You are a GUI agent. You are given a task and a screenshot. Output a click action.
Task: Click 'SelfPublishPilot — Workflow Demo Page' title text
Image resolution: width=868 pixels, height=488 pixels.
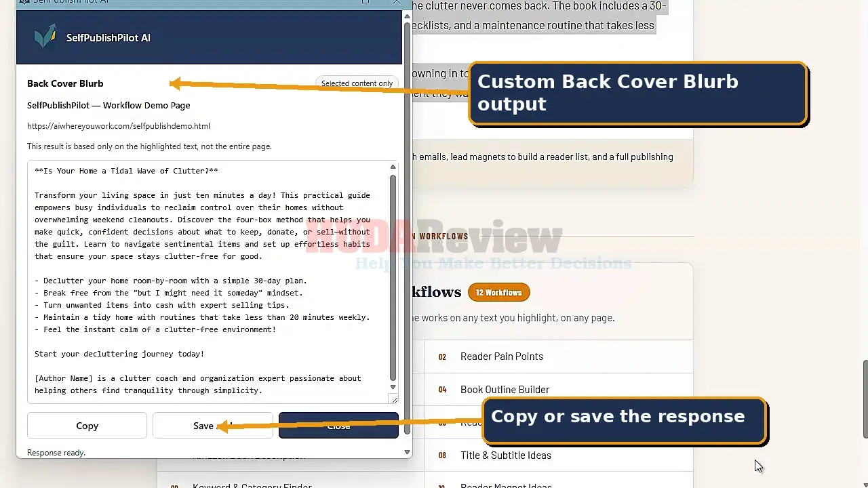tap(108, 105)
